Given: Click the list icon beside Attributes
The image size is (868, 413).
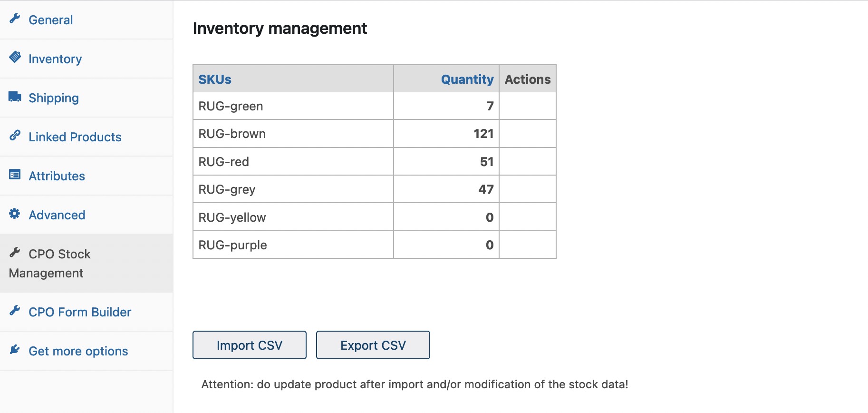Looking at the screenshot, I should click(15, 175).
